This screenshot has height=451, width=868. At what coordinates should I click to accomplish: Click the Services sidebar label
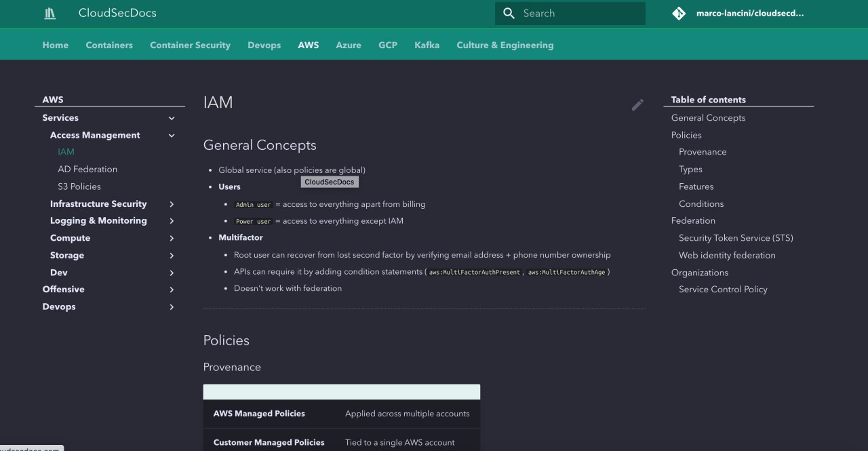(60, 117)
